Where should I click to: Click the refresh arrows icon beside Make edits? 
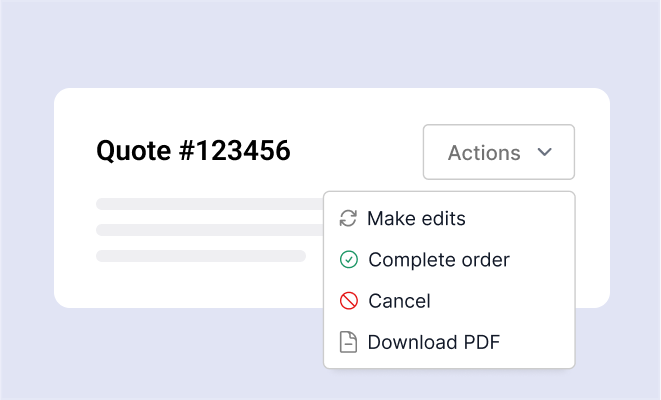coord(348,218)
